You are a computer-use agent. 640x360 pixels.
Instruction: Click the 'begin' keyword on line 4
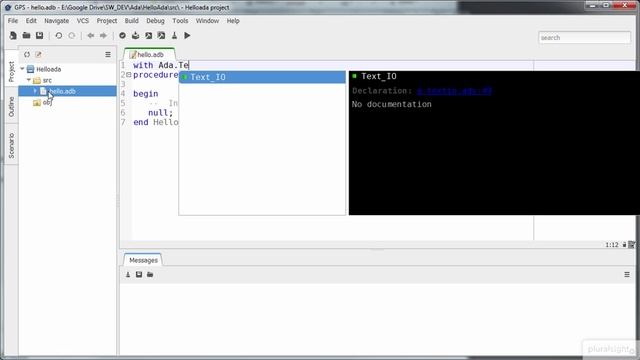[x=146, y=94]
